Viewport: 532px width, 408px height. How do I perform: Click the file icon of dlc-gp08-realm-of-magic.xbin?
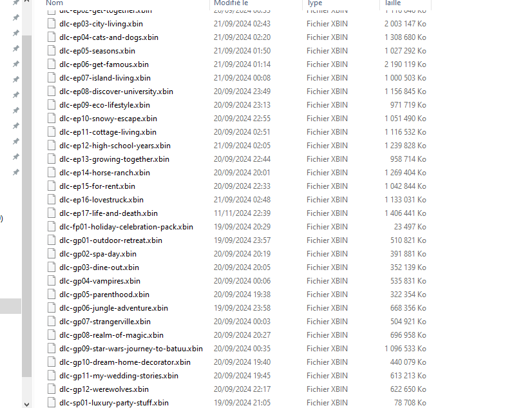pyautogui.click(x=52, y=335)
